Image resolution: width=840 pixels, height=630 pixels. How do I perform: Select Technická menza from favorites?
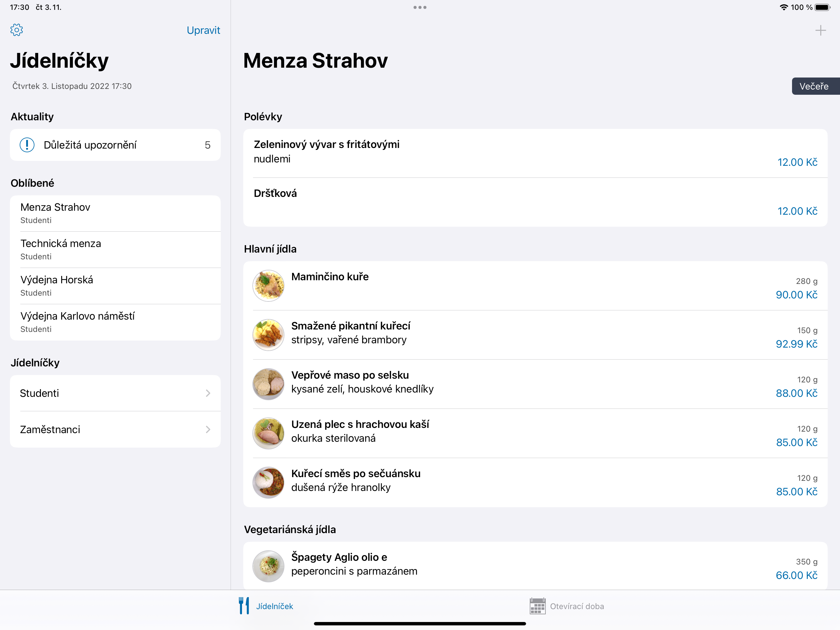pyautogui.click(x=115, y=249)
